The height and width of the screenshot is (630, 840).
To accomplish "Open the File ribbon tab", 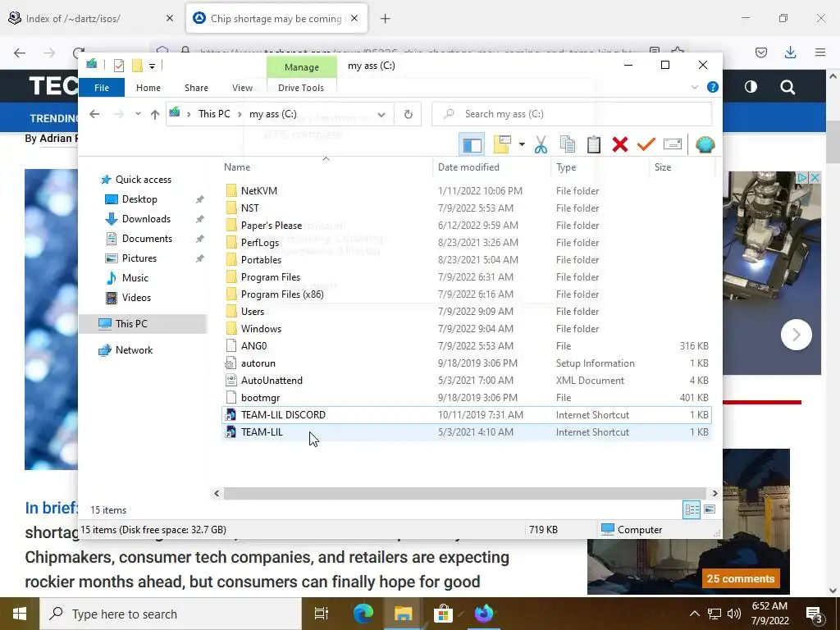I will click(102, 87).
